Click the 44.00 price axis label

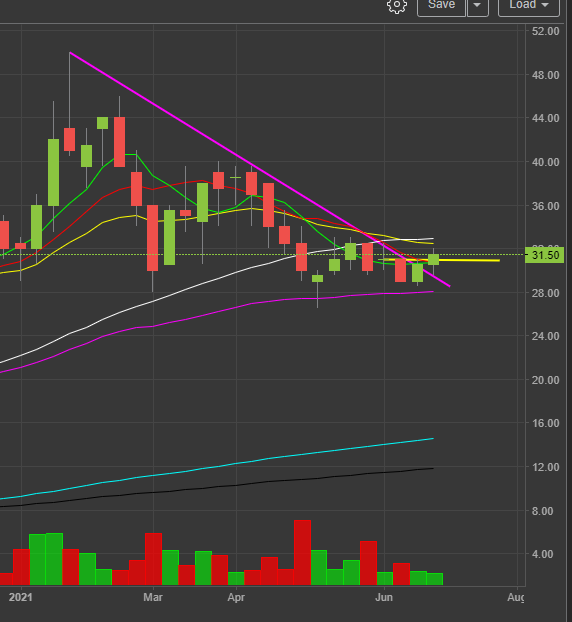tap(545, 118)
